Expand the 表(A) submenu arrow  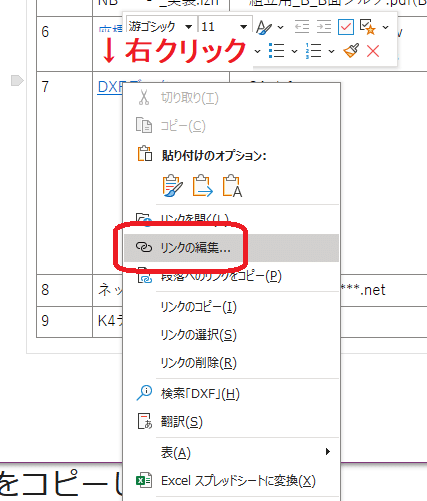(x=328, y=452)
